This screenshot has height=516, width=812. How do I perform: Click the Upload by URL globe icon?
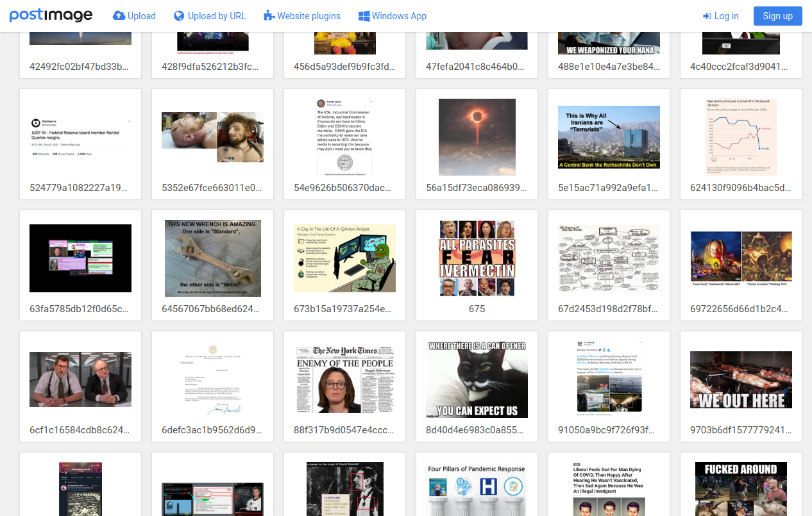pyautogui.click(x=179, y=16)
